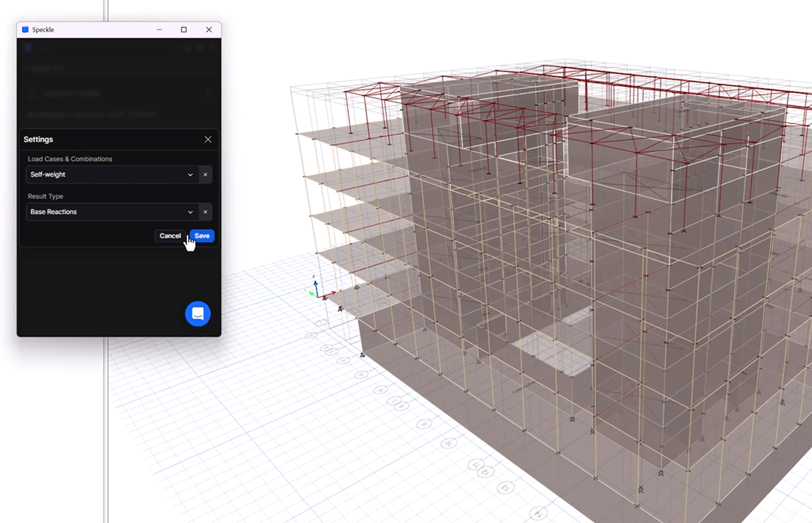812x523 pixels.
Task: Expand the Load Cases & Combinations chevron
Action: [x=190, y=175]
